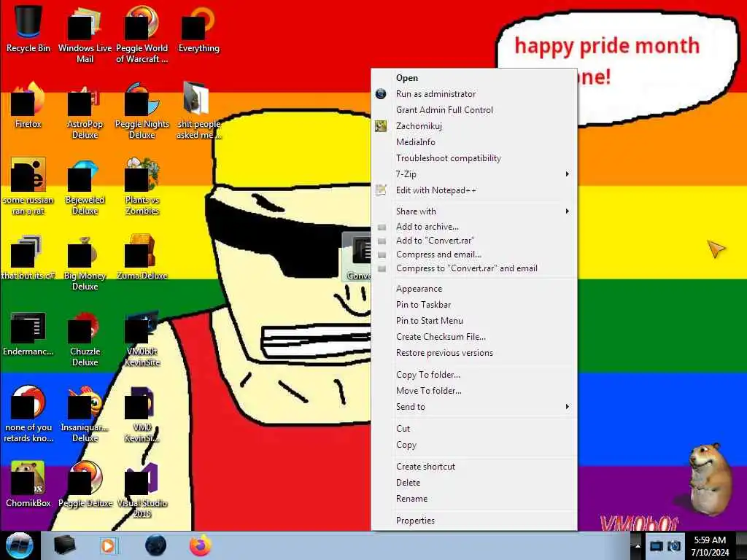Choose Restore previous versions
This screenshot has height=560, width=747.
coord(473,353)
